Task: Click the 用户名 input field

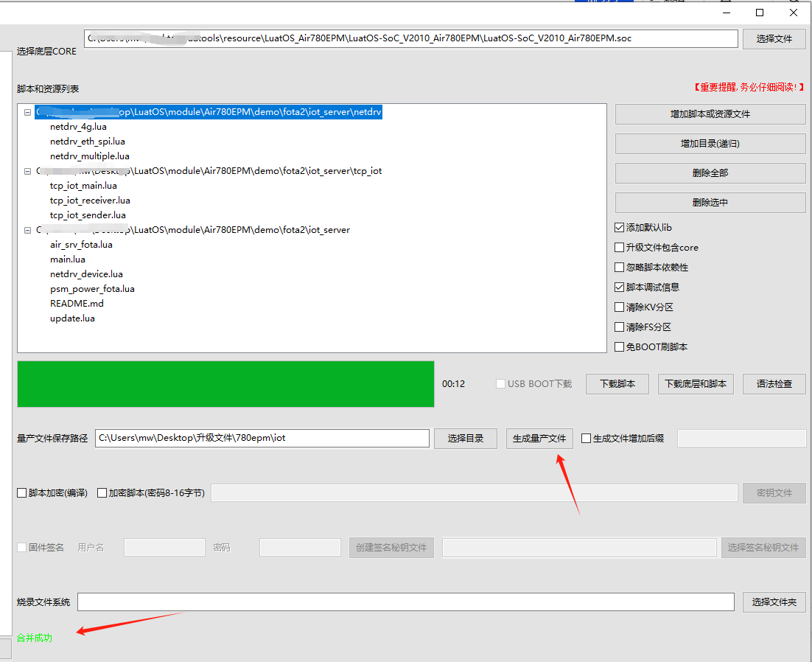Action: tap(164, 548)
